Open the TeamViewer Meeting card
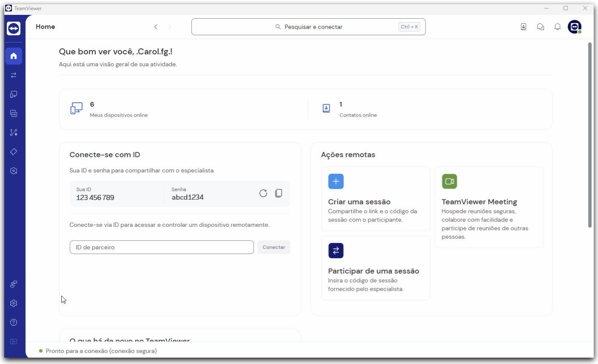The height and width of the screenshot is (364, 598). [x=489, y=207]
